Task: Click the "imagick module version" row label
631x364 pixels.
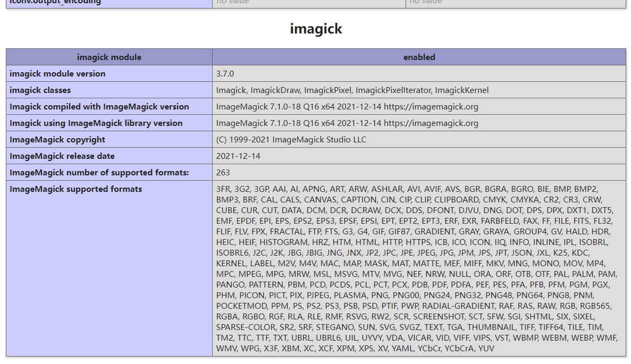Action: (x=57, y=74)
